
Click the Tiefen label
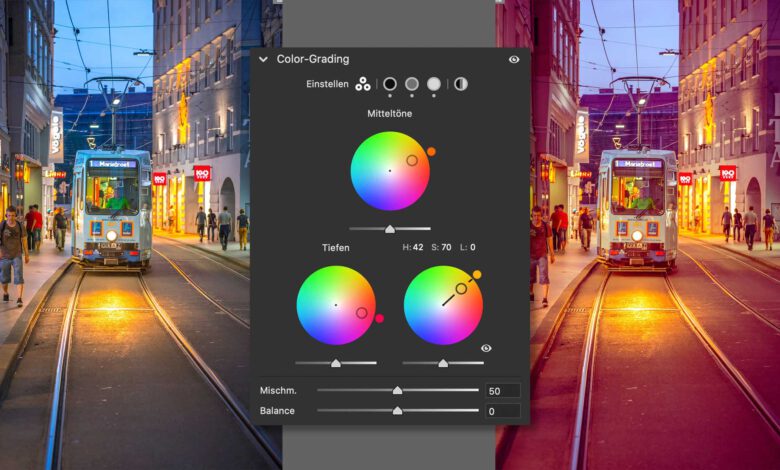(x=336, y=247)
